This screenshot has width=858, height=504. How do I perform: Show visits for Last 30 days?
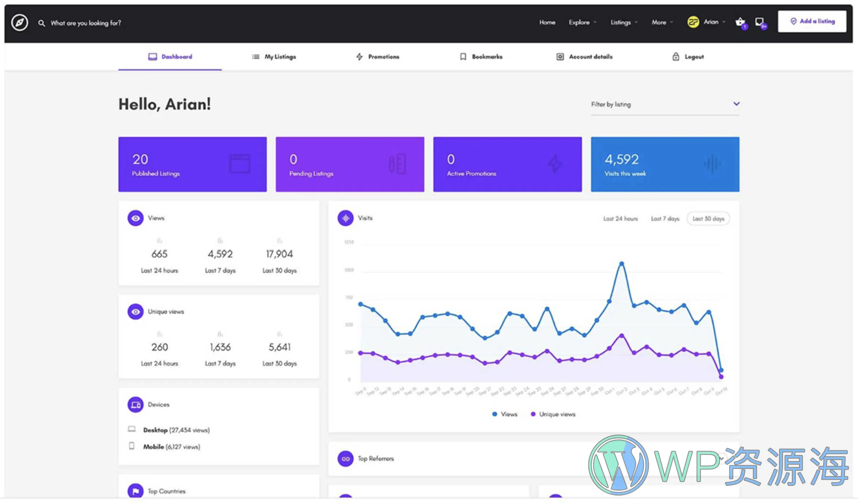pos(708,219)
